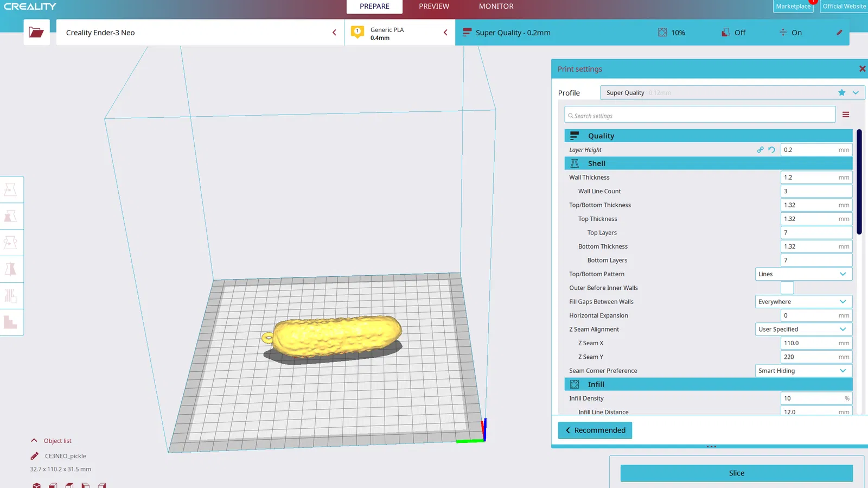Screen dimensions: 868x488
Task: Open a file with the folder icon
Action: pyautogui.click(x=36, y=33)
